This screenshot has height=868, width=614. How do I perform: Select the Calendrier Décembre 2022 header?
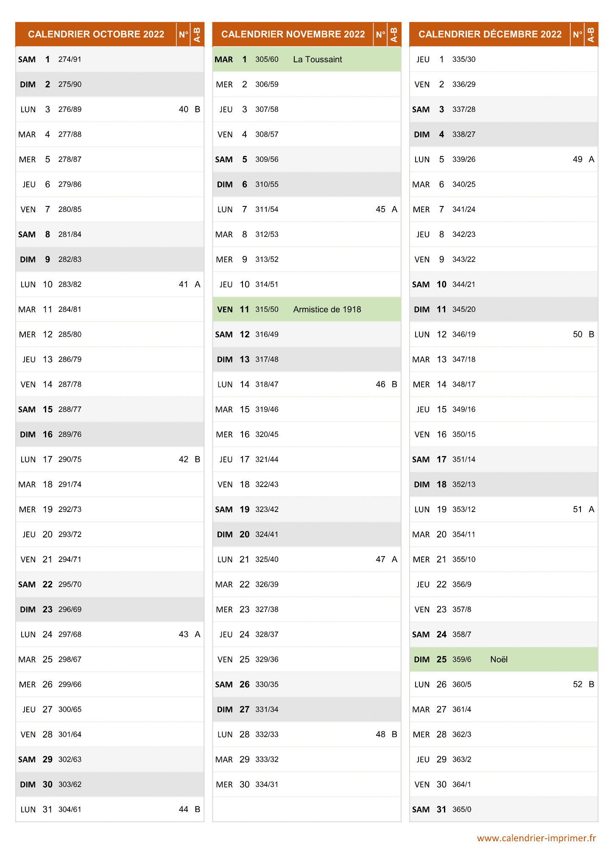(490, 34)
